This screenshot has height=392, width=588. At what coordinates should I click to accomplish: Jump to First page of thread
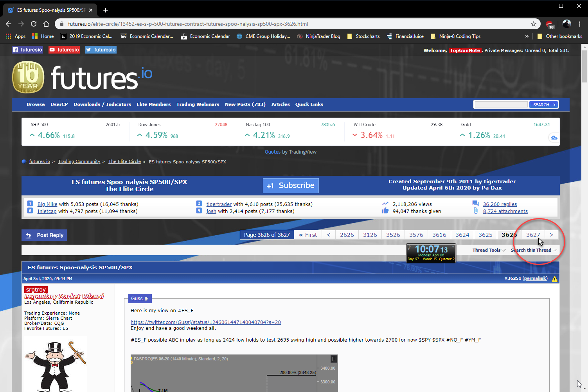(x=308, y=235)
